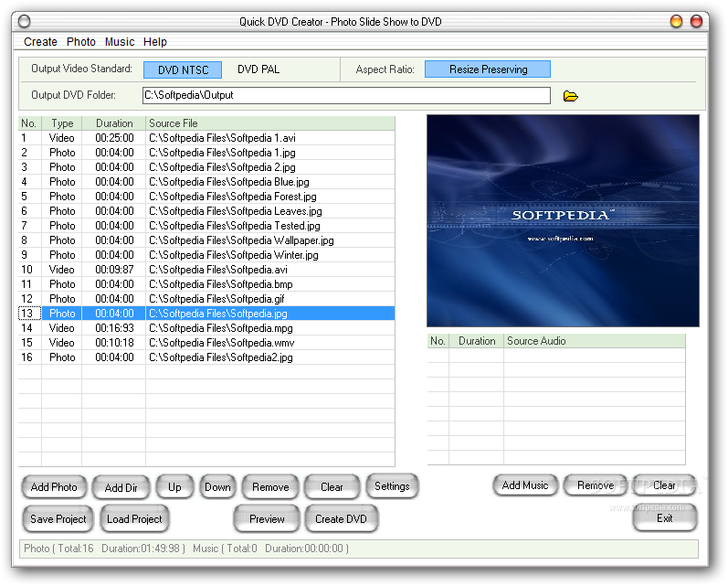Viewport: 728px width, 586px height.
Task: Click the Add Dir button
Action: (121, 487)
